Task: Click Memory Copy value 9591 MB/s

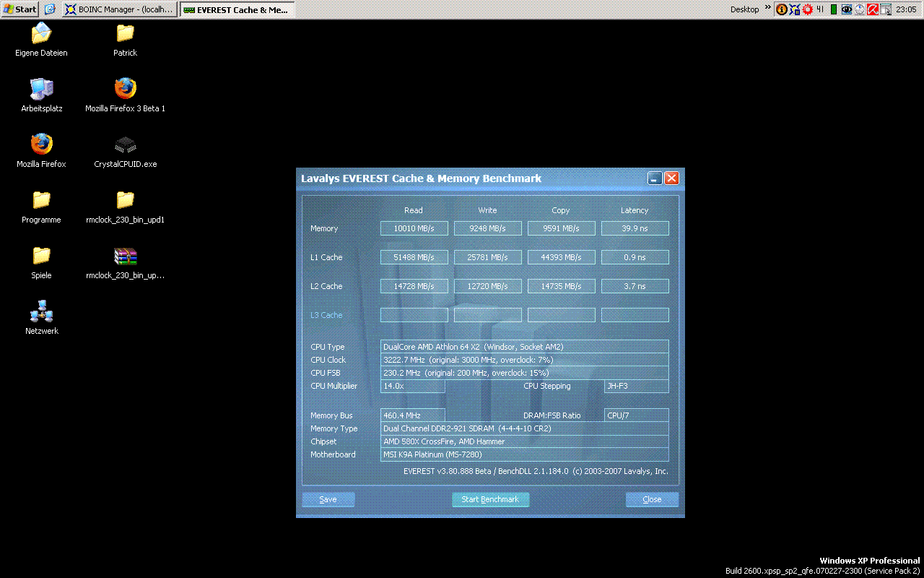Action: [561, 228]
